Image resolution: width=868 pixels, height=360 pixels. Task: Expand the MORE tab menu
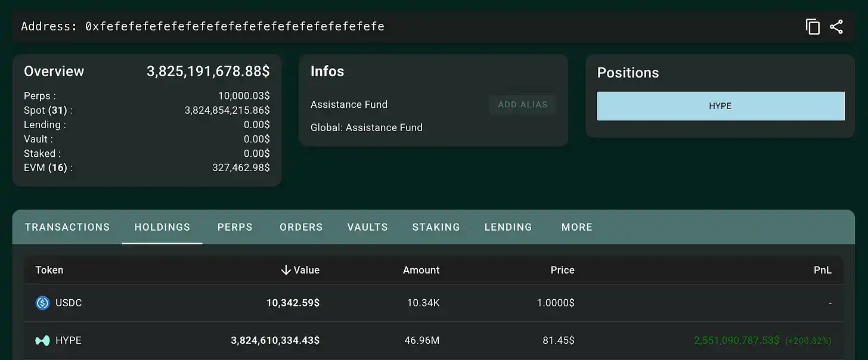click(x=577, y=227)
